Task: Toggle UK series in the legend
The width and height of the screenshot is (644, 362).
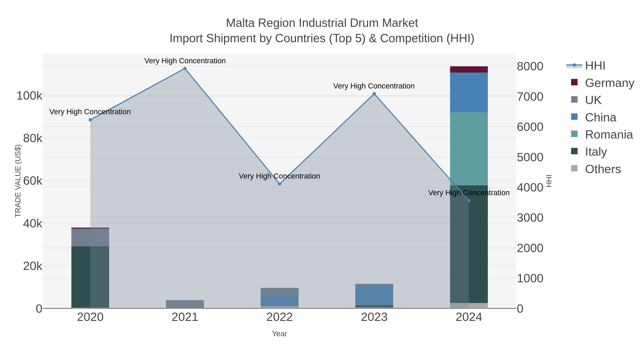Action: point(586,100)
